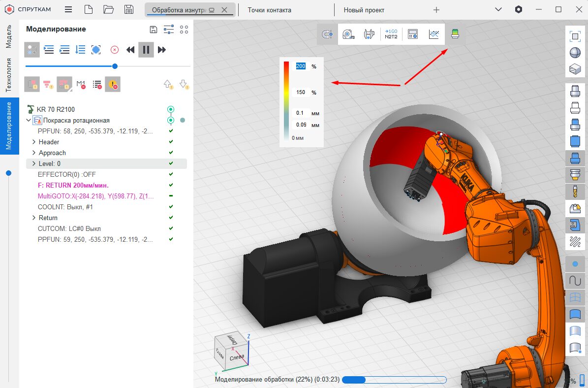Open the simulation settings sliders icon

[x=169, y=30]
